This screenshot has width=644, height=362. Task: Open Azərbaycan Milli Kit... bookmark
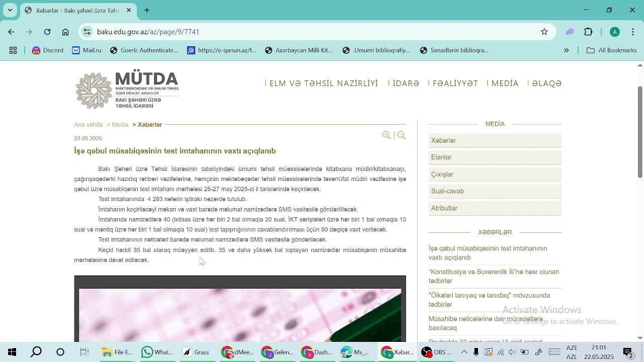tap(299, 50)
